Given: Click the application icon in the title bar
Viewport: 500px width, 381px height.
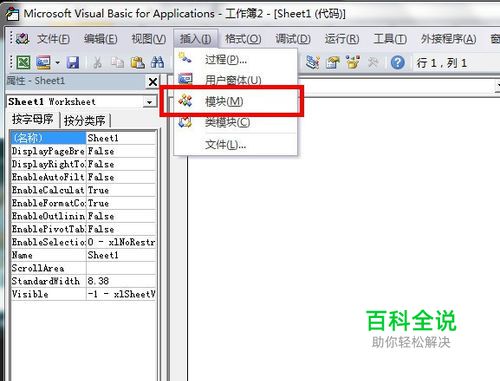Looking at the screenshot, I should (12, 14).
